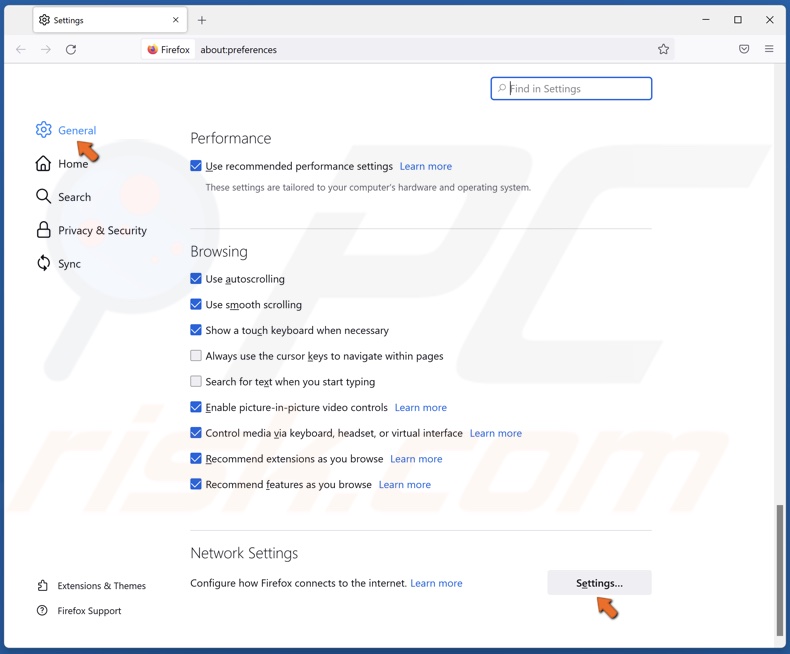Open Network Settings with Settings… button
790x654 pixels.
click(599, 583)
